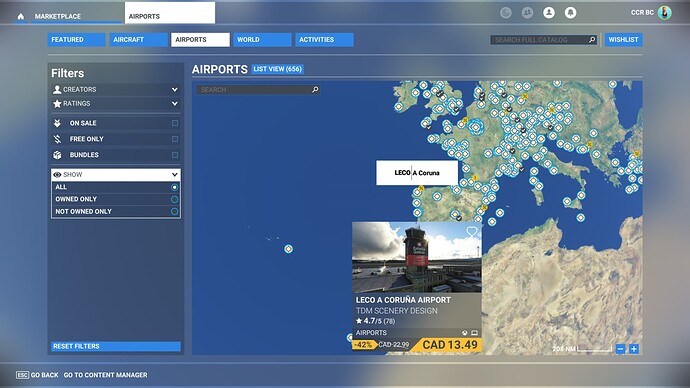The width and height of the screenshot is (690, 388).
Task: Zoom out map with minus button
Action: coord(620,349)
